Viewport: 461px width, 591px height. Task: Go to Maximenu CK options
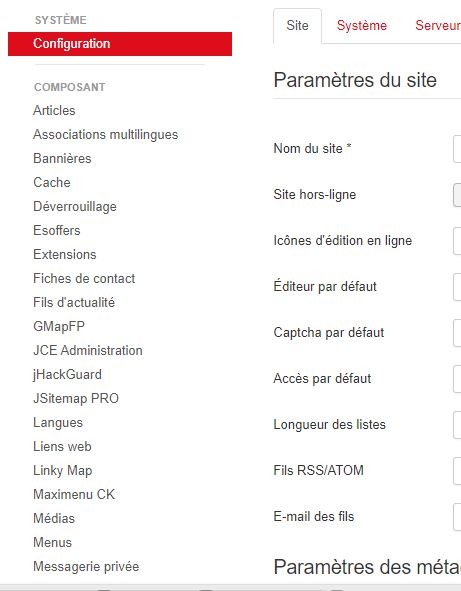[x=74, y=495]
